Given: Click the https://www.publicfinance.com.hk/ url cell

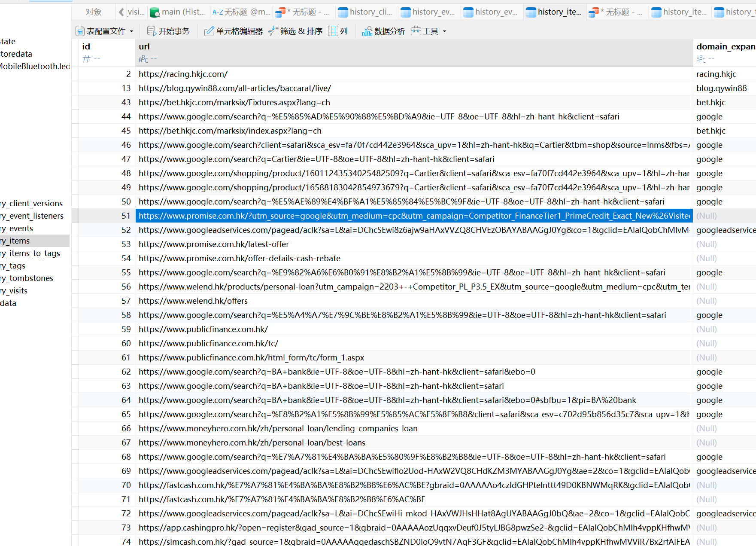Looking at the screenshot, I should click(x=414, y=329).
